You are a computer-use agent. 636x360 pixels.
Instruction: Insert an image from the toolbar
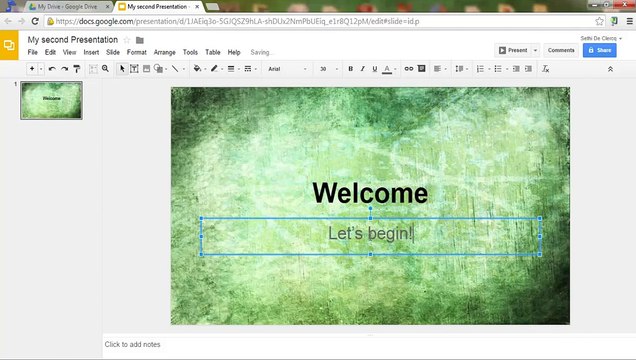pyautogui.click(x=146, y=69)
